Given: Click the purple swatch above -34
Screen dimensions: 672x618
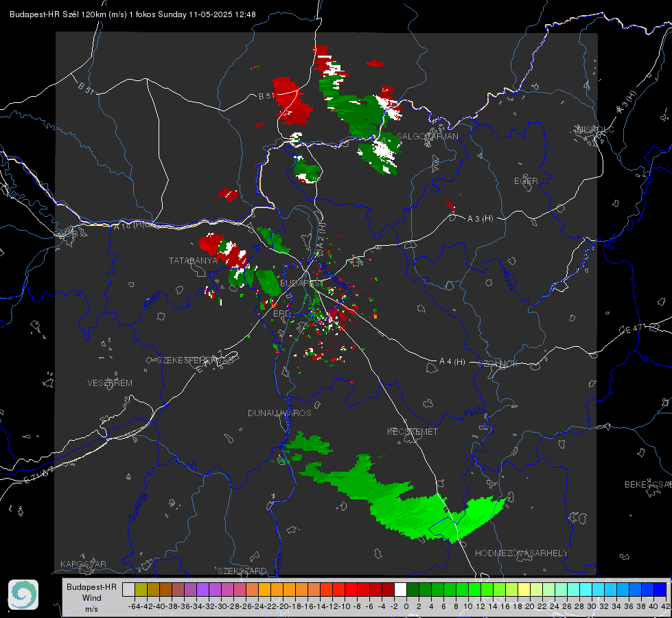Looking at the screenshot, I should (202, 589).
